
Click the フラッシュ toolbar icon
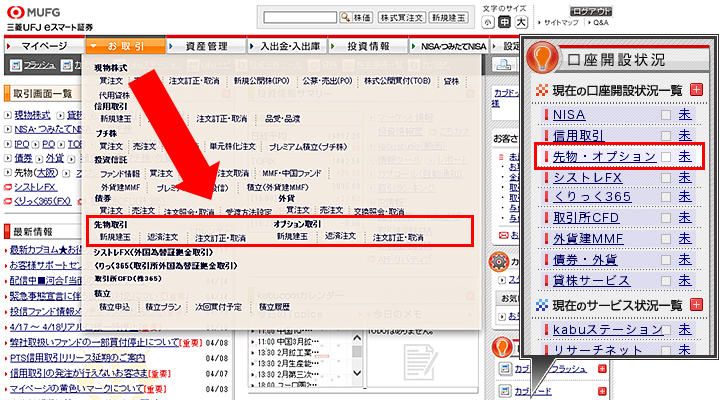point(16,66)
